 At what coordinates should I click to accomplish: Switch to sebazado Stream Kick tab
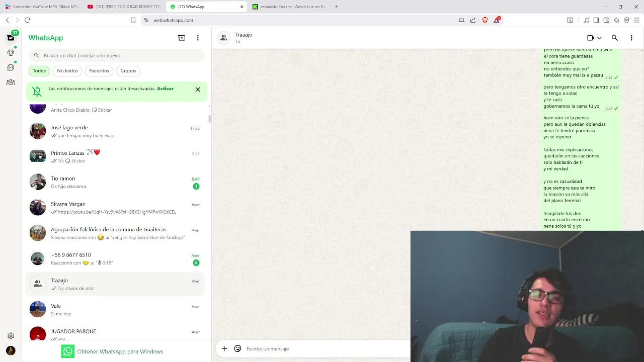pos(289,7)
